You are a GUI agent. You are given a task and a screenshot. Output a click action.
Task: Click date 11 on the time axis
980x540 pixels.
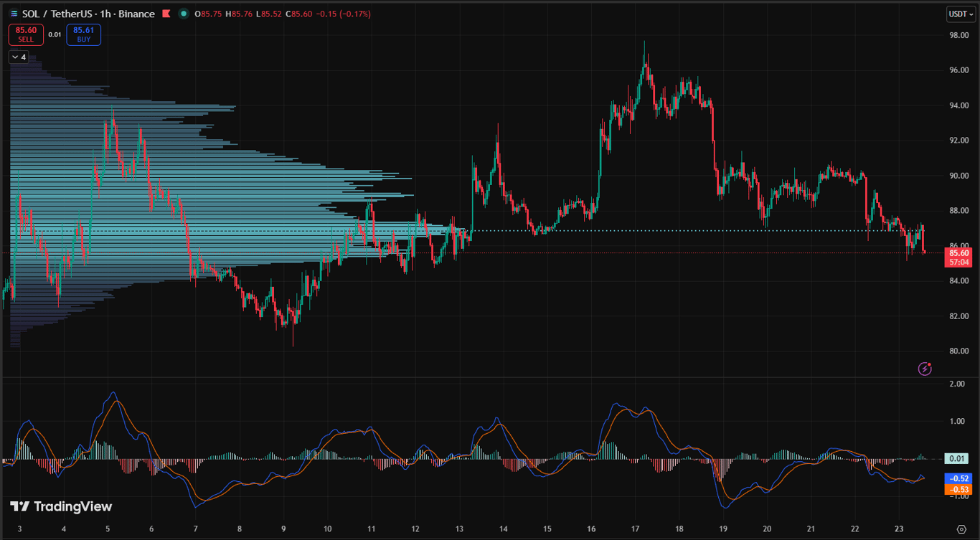click(372, 529)
